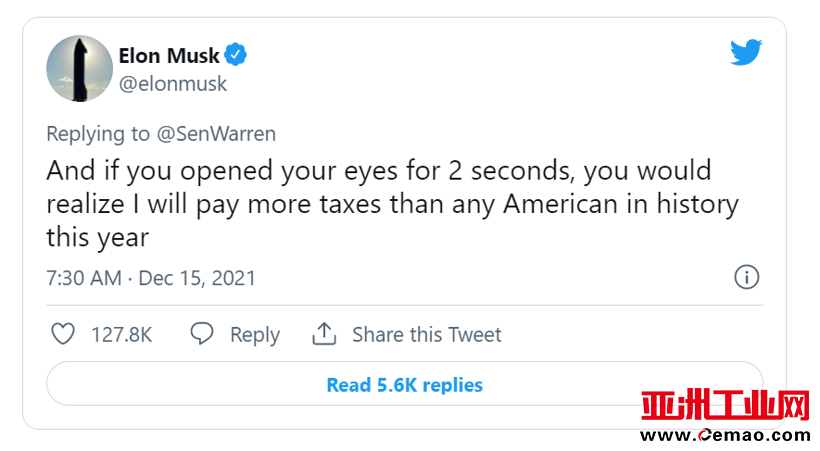Select Share this Tweet
This screenshot has width=820, height=451.
tap(426, 335)
